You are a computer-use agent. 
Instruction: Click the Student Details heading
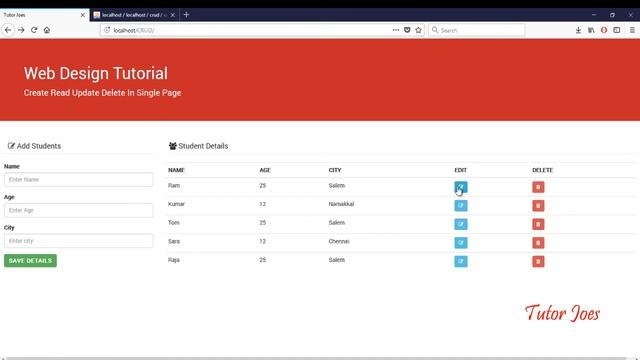[198, 146]
